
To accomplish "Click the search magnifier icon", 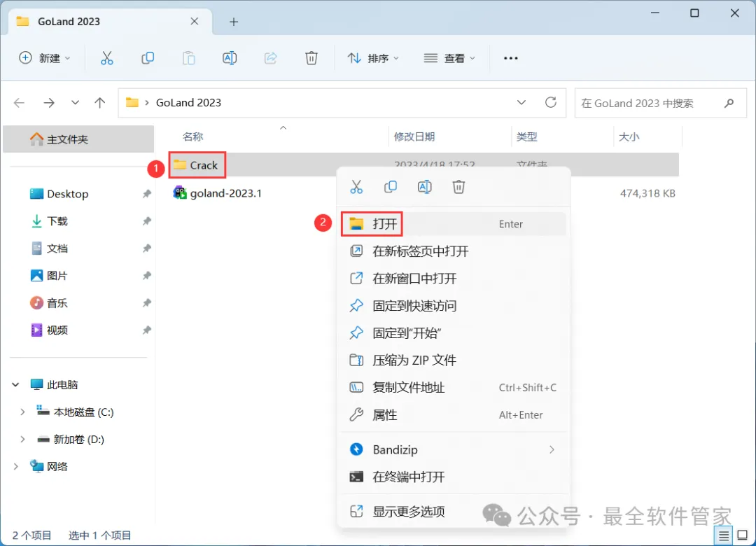I will pos(729,103).
